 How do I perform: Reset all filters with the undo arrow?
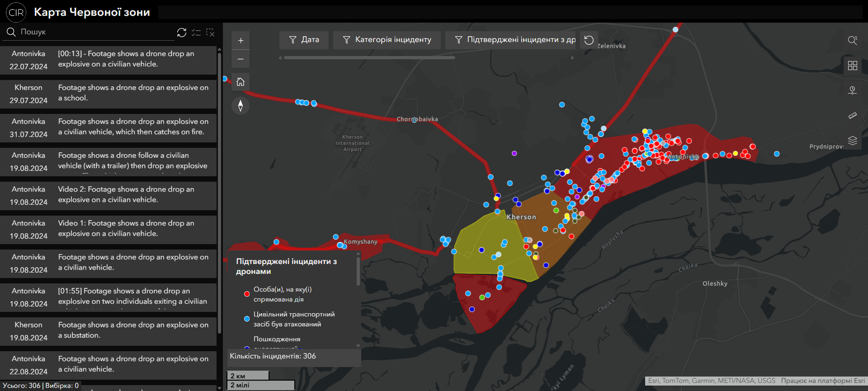pyautogui.click(x=589, y=40)
